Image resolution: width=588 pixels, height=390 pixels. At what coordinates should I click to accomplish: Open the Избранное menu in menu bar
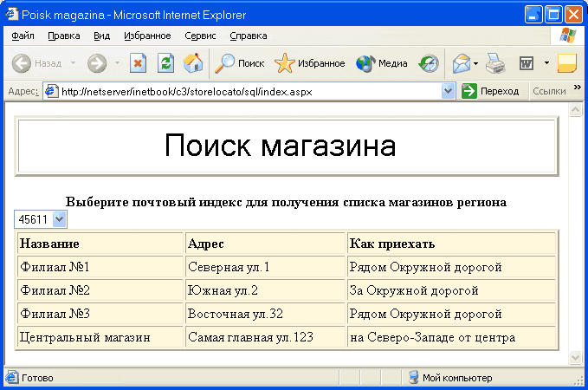click(147, 36)
